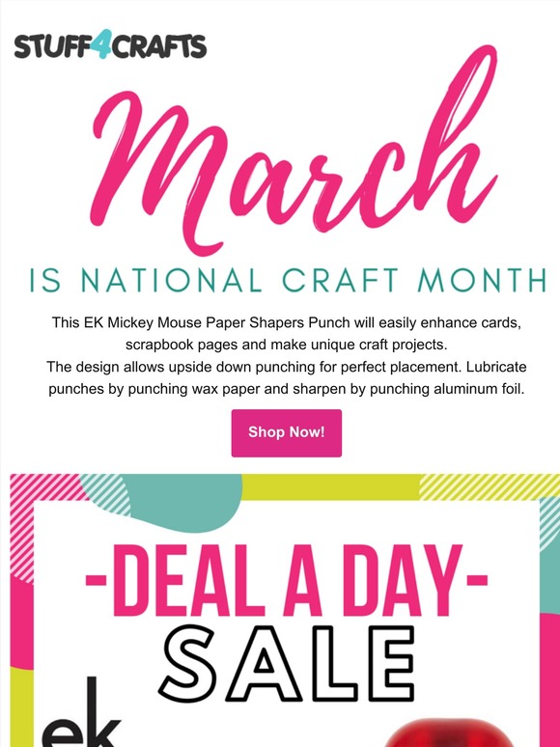Click the ek brand logo
This screenshot has height=747, width=560.
coord(81,712)
